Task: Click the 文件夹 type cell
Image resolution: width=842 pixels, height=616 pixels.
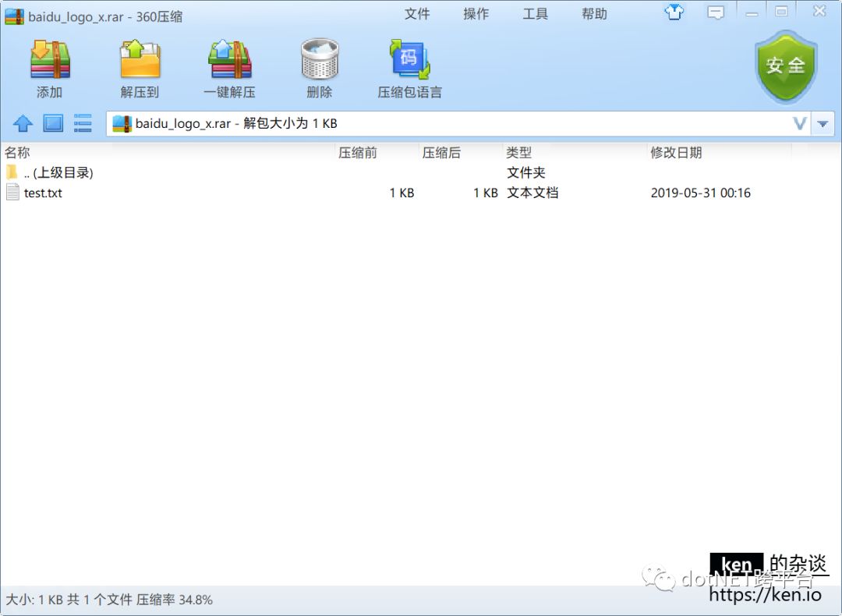Action: coord(526,172)
